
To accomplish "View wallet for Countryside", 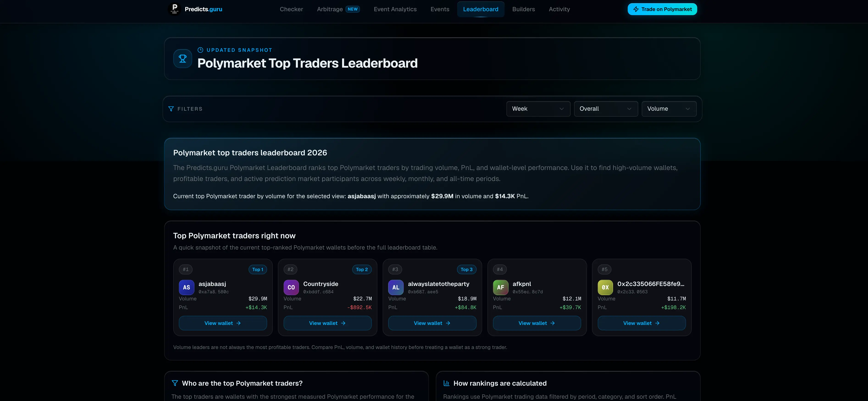I will [x=328, y=323].
